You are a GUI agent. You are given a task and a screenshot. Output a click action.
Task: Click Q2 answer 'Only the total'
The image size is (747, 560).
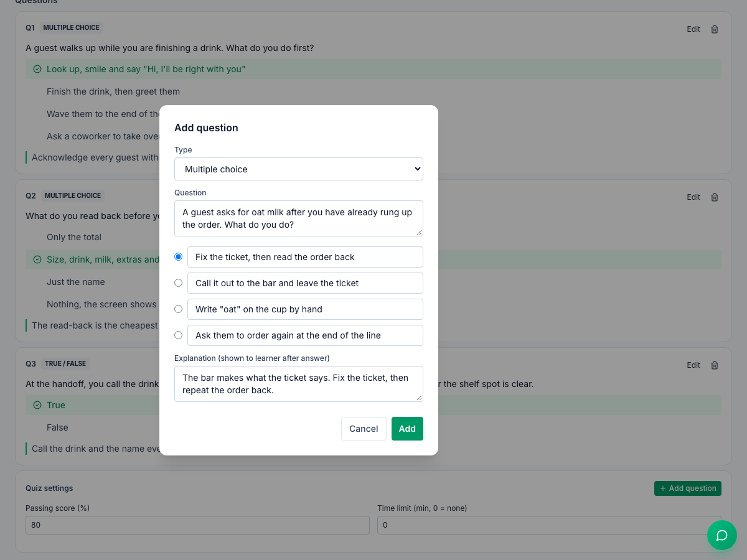pyautogui.click(x=74, y=237)
